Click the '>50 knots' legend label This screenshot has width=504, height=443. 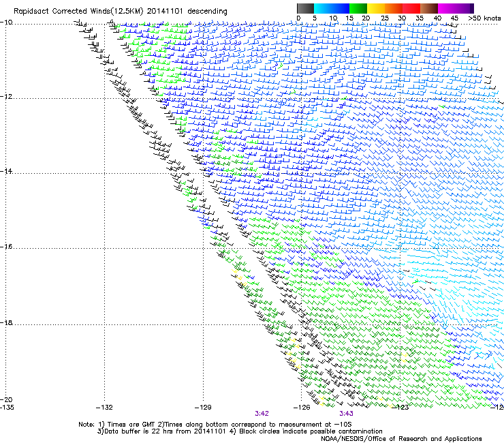(x=484, y=18)
